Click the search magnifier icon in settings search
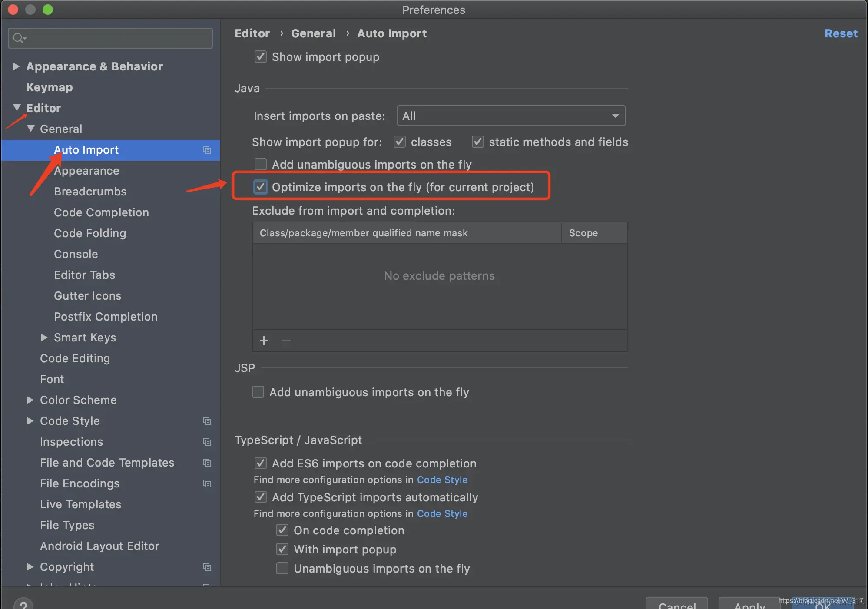 click(x=19, y=38)
